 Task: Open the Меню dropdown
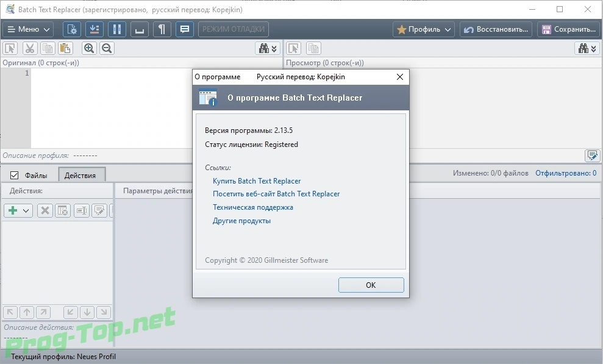tap(28, 29)
